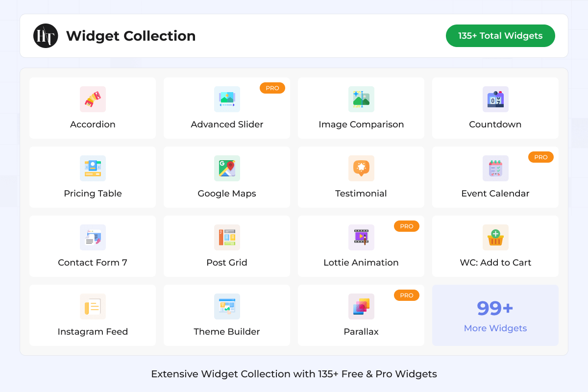Click the Instagram Feed label
The image size is (588, 392).
93,332
